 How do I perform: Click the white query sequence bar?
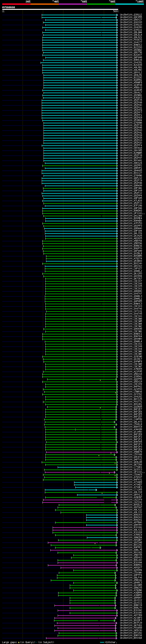coord(60,10)
